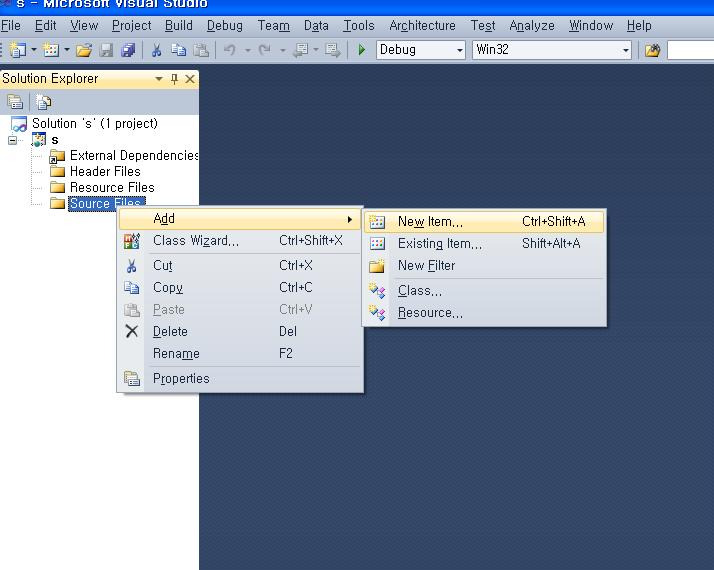The height and width of the screenshot is (570, 714).
Task: Open the New Project dropdown arrow
Action: click(x=34, y=50)
